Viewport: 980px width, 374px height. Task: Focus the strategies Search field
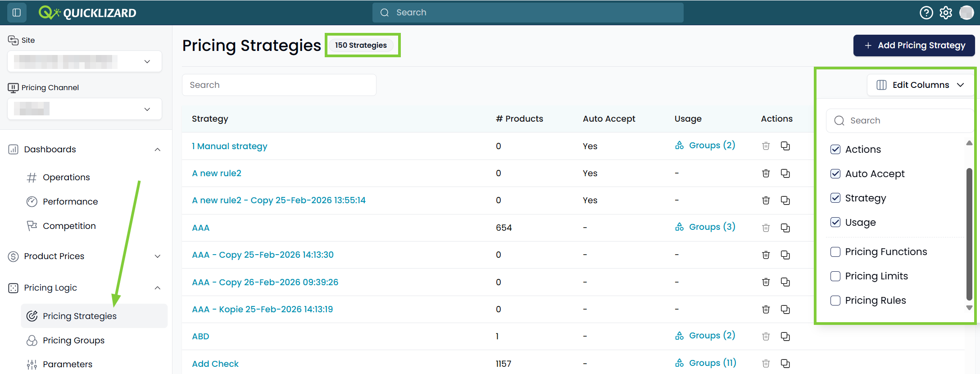[x=279, y=85]
